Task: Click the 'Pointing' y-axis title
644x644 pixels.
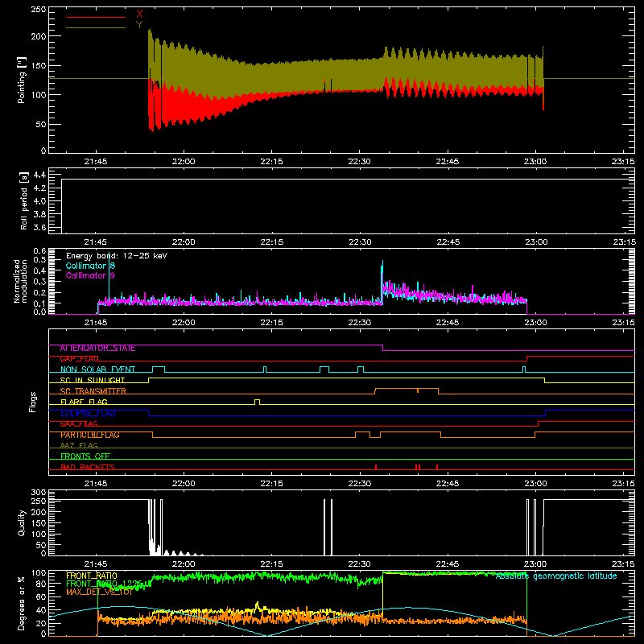Action: coord(22,80)
